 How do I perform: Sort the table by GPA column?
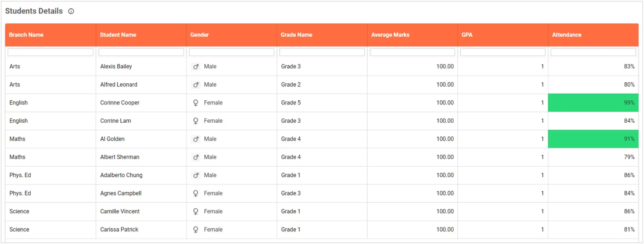[467, 35]
